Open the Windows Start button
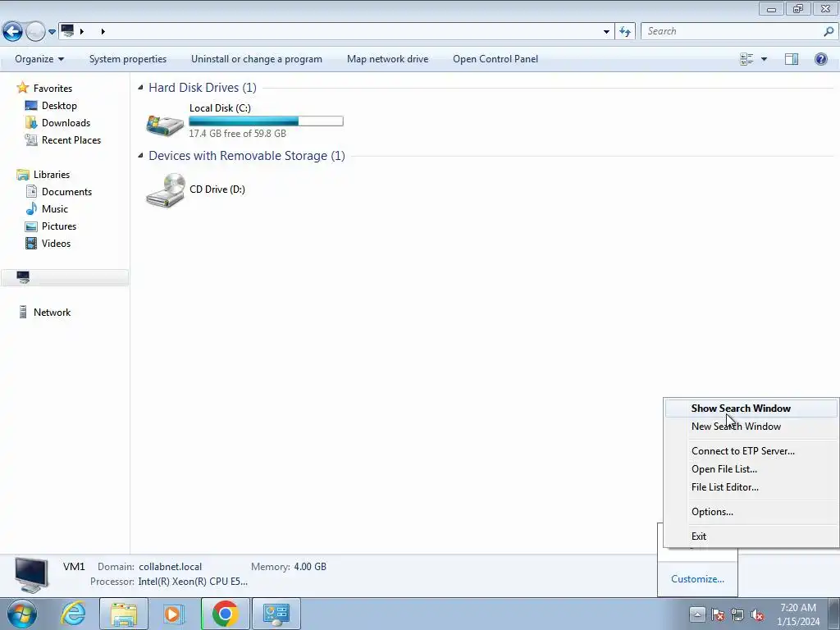 22,614
